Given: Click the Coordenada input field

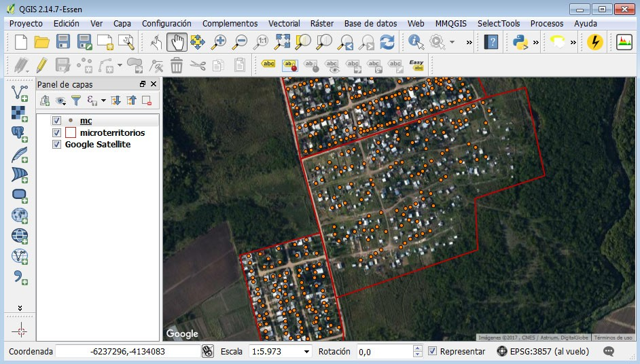Looking at the screenshot, I should click(126, 352).
